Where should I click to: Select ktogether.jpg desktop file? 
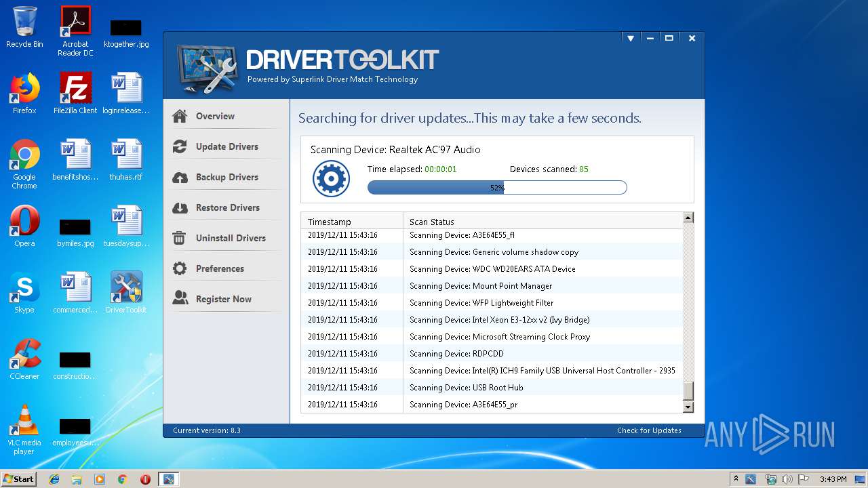[x=126, y=33]
